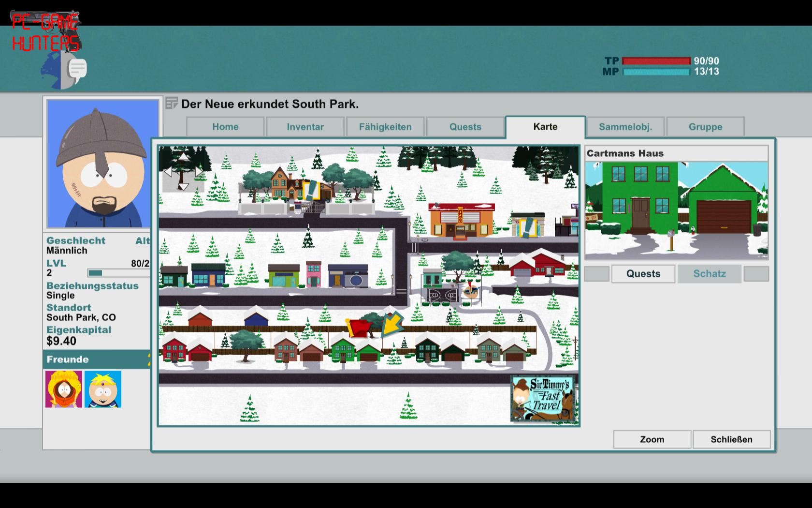Image resolution: width=812 pixels, height=508 pixels.
Task: Click the Freunde section header
Action: coord(97,359)
